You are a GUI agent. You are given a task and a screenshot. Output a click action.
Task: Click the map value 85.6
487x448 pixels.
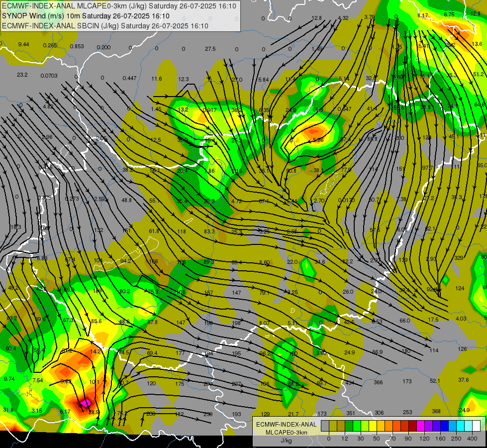[x=97, y=321]
